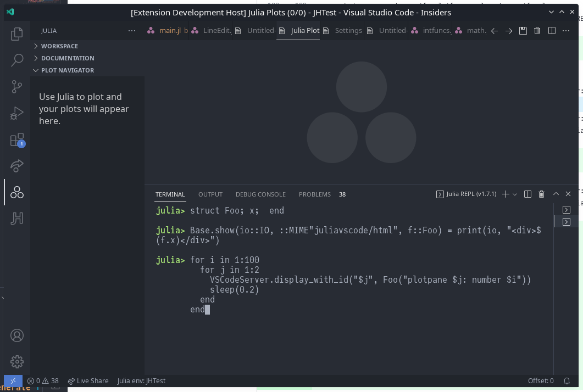Viewport: 583px width, 392px height.
Task: Click errors and warnings count in status bar
Action: [x=43, y=381]
